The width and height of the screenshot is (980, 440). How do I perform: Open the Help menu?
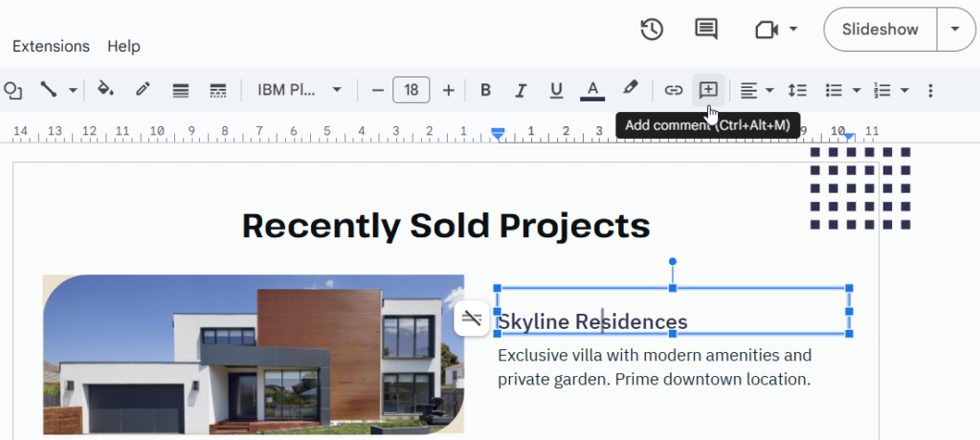coord(123,46)
